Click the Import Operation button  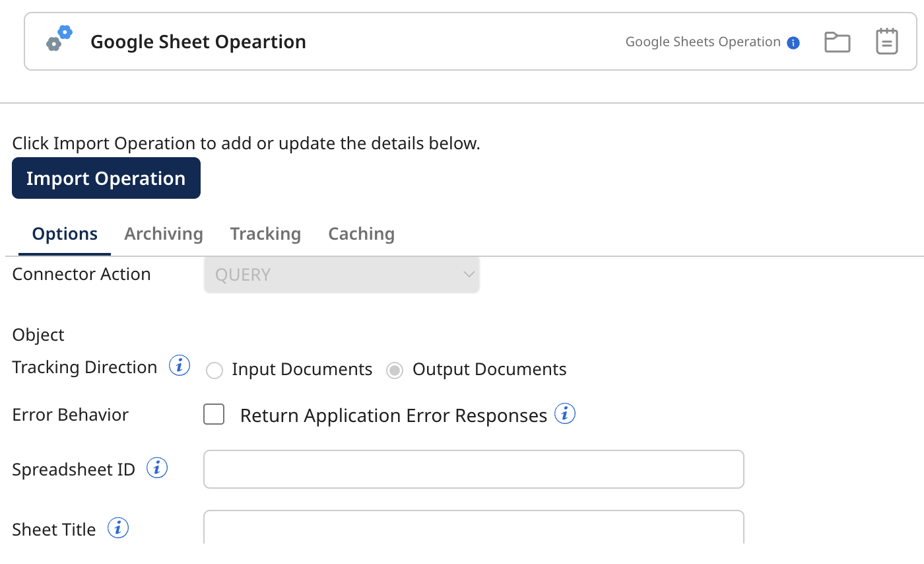106,178
